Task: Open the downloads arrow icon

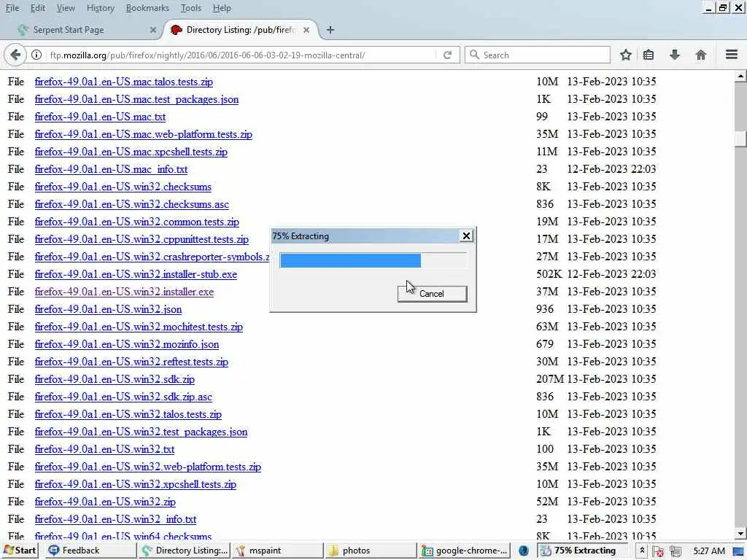Action: [x=675, y=55]
